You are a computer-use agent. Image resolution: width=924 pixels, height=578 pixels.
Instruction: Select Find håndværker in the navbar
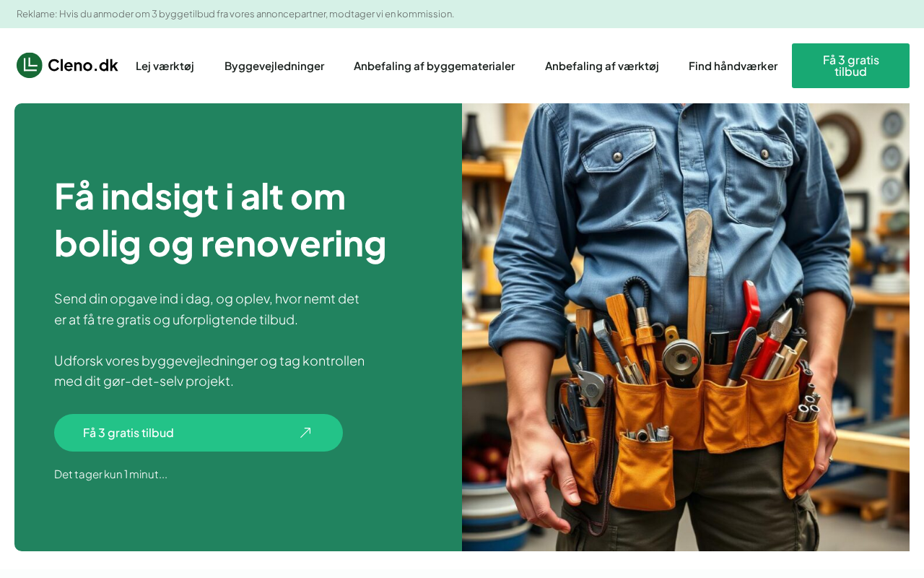pos(733,66)
